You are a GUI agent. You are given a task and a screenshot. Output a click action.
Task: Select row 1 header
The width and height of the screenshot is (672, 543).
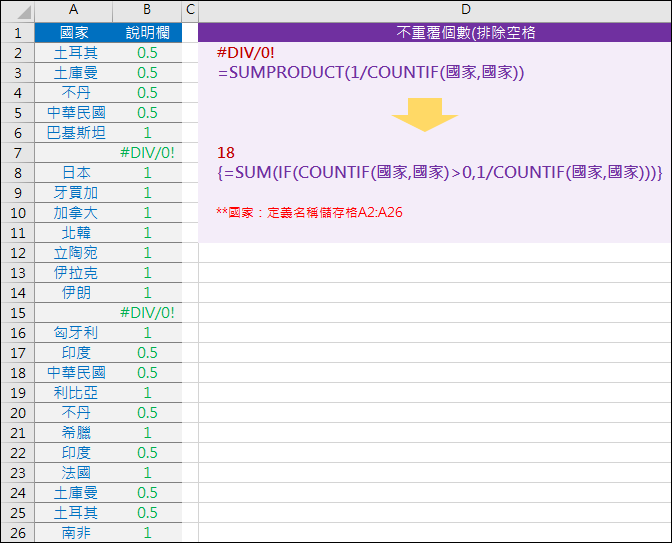(18, 33)
